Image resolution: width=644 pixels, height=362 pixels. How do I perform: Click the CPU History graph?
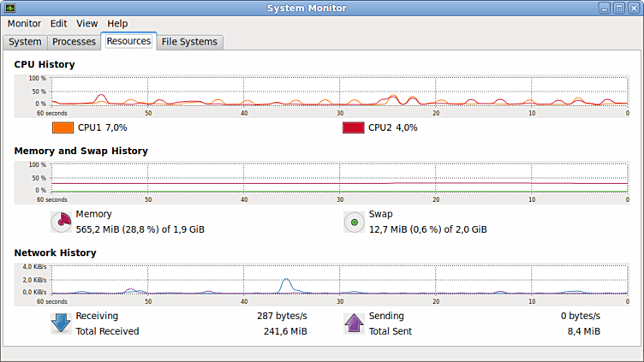[339, 91]
